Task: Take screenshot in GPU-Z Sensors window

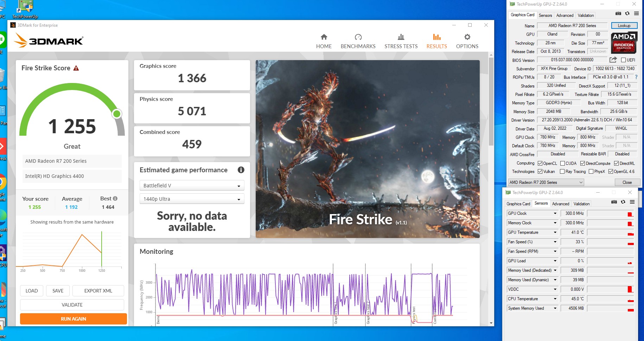Action: click(x=614, y=202)
